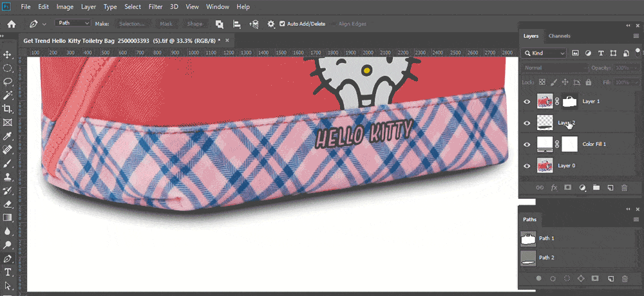Select the Paths panel tab
This screenshot has width=644, height=296.
pyautogui.click(x=529, y=219)
